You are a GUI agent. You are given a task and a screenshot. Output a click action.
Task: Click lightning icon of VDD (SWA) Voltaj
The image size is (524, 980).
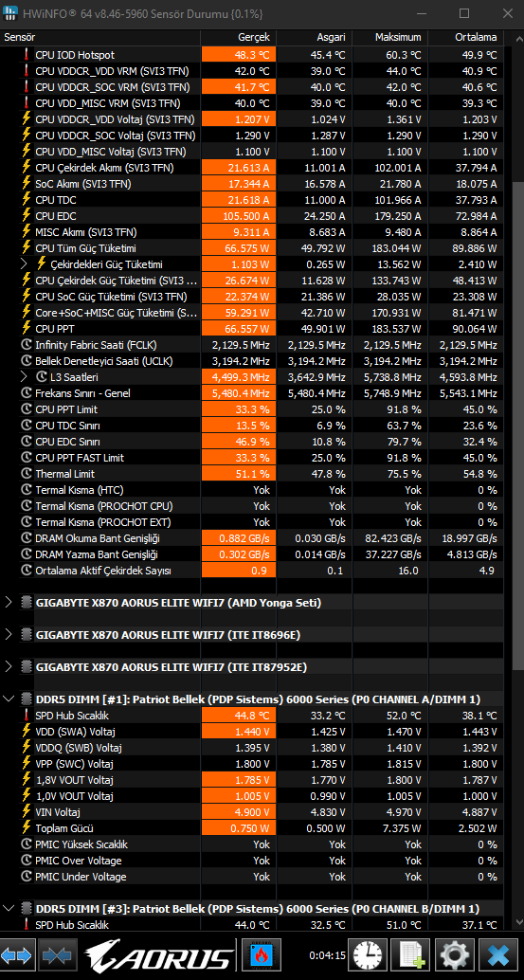pos(27,732)
